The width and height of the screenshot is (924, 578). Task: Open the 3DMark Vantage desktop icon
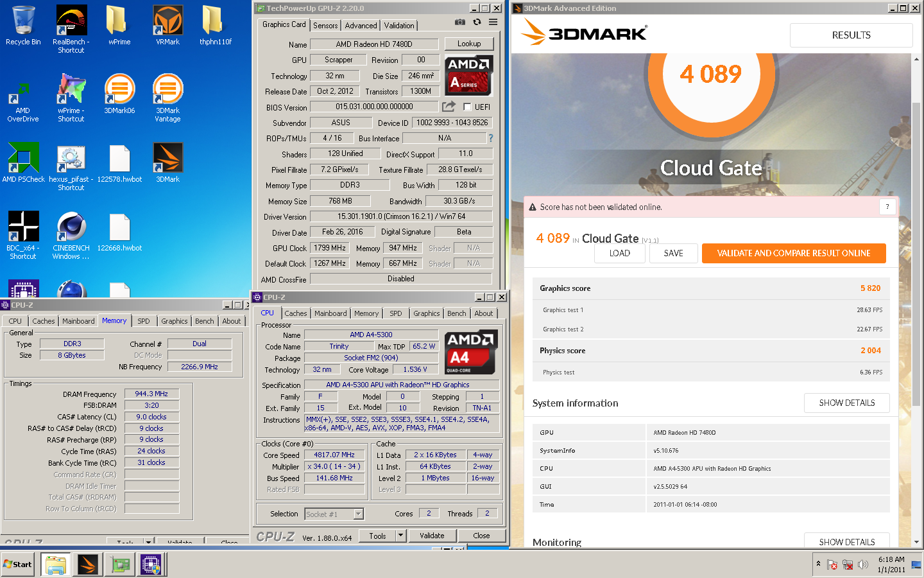[x=167, y=98]
